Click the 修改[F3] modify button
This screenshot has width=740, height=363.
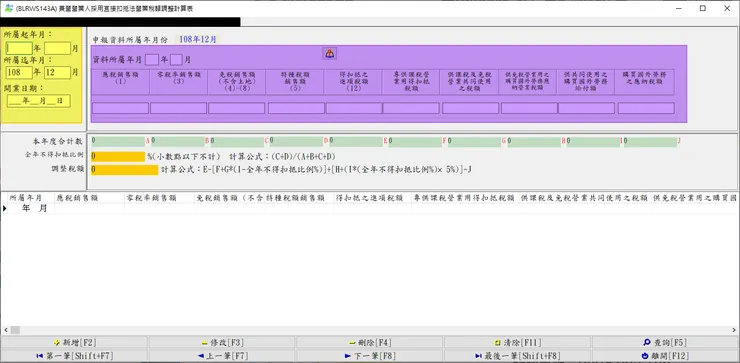222,342
